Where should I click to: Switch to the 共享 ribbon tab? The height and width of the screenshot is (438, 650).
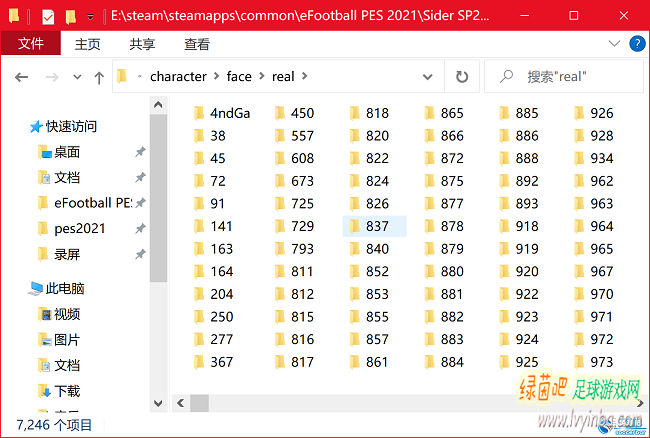[x=142, y=44]
